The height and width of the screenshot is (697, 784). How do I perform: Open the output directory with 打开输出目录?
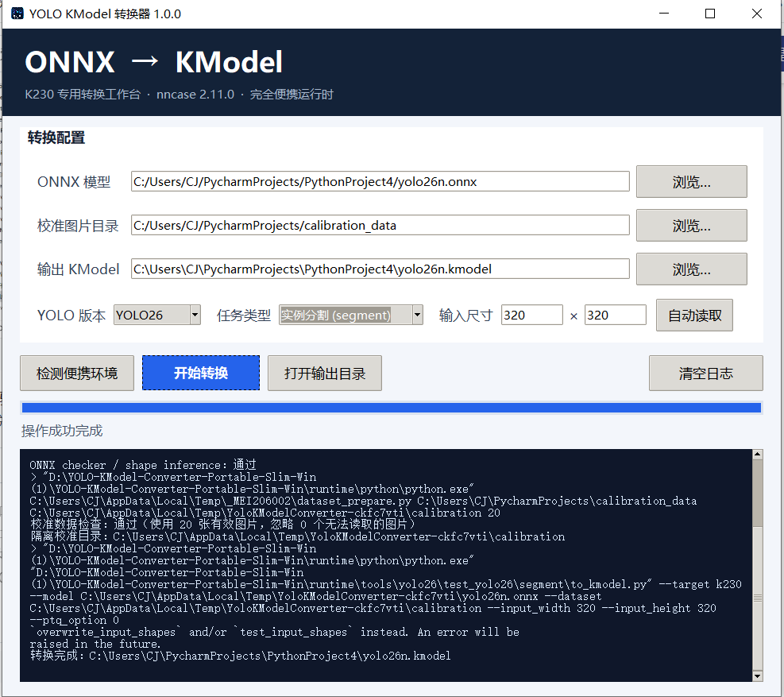point(325,373)
